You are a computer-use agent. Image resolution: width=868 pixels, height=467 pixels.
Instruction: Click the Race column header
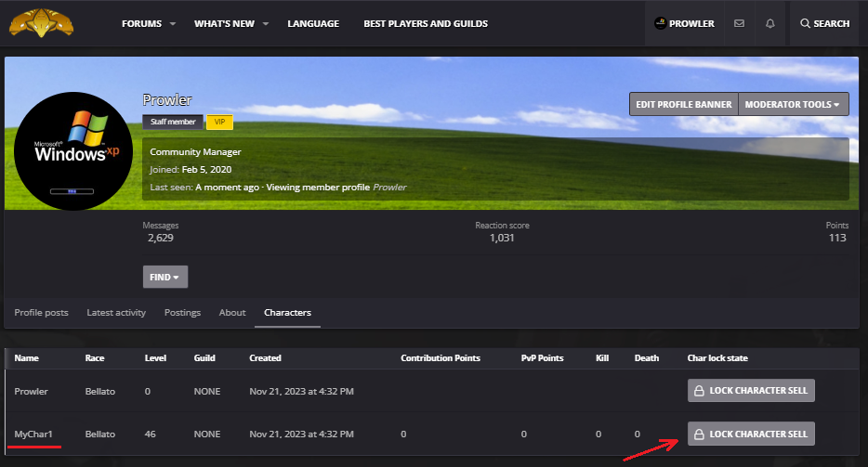point(95,358)
